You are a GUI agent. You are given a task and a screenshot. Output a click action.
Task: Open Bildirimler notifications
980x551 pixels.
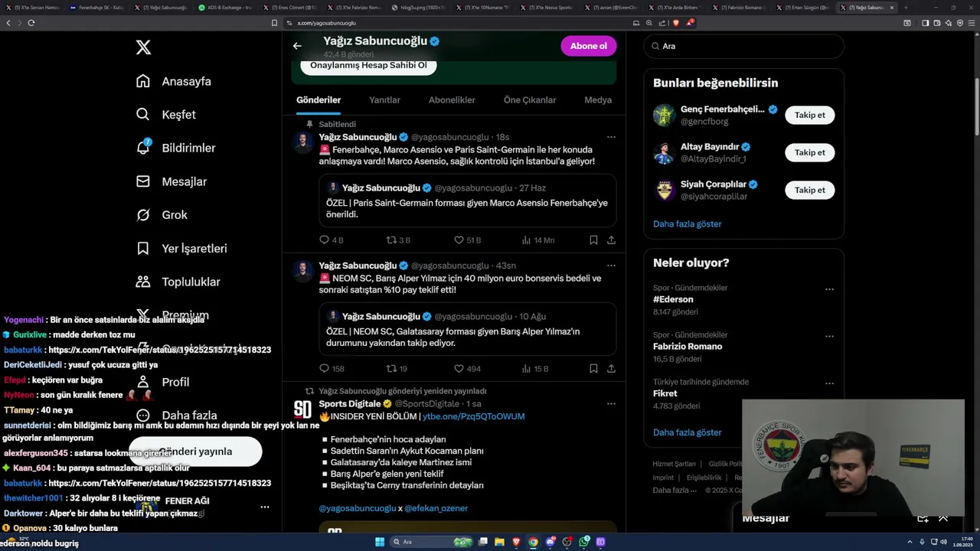175,148
